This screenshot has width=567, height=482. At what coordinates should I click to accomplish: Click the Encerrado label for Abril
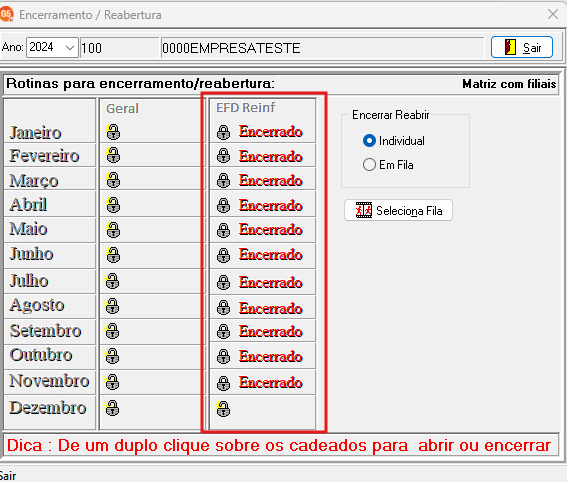coord(270,205)
